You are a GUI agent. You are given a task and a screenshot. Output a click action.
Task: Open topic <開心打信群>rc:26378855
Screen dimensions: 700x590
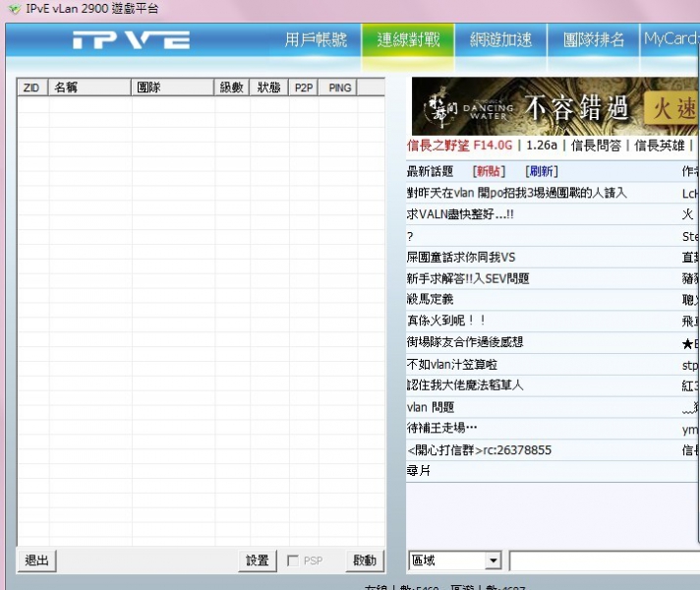[x=479, y=449]
